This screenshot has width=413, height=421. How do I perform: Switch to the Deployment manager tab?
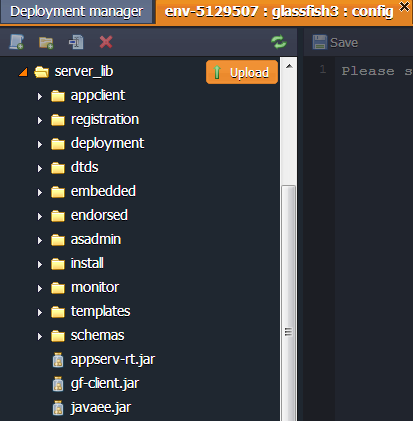76,12
